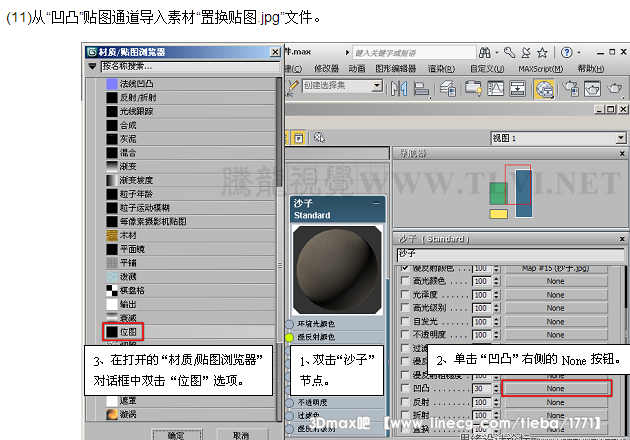Viewport: 630px width, 440px height.
Task: Open the MAXScript(M) menu
Action: [540, 69]
